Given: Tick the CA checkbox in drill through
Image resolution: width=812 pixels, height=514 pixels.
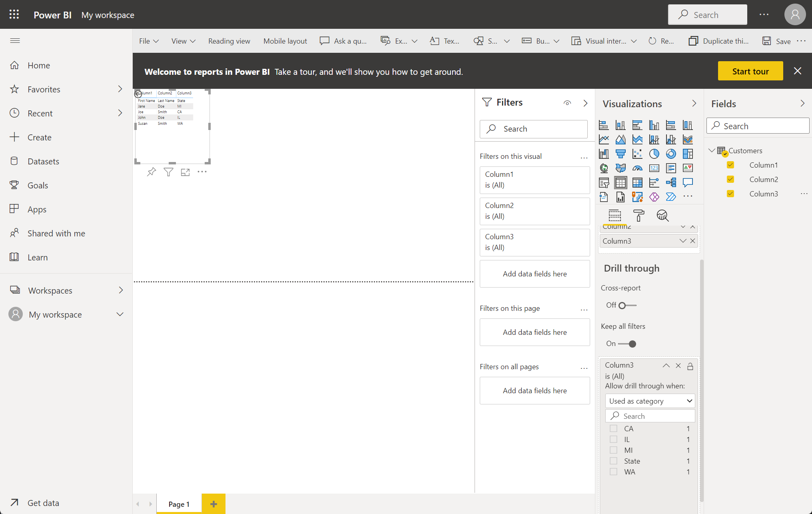Looking at the screenshot, I should pos(613,428).
